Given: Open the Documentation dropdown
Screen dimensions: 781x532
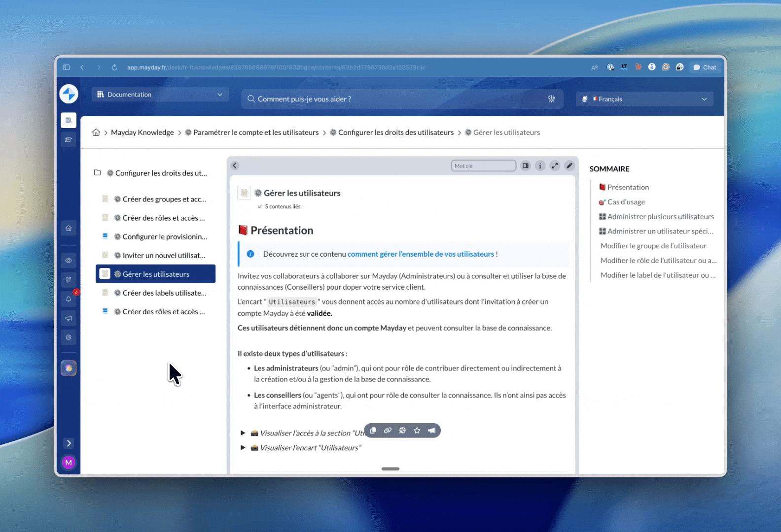Looking at the screenshot, I should (x=160, y=95).
